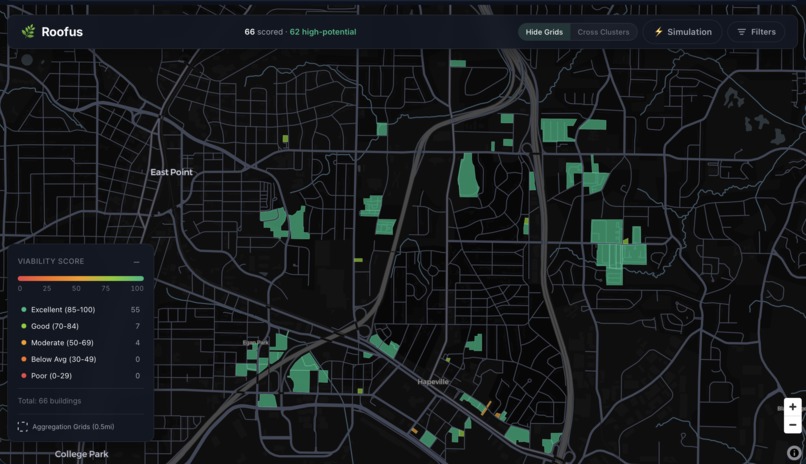This screenshot has height=464, width=806.
Task: Click the Hapeville map label
Action: [x=433, y=382]
